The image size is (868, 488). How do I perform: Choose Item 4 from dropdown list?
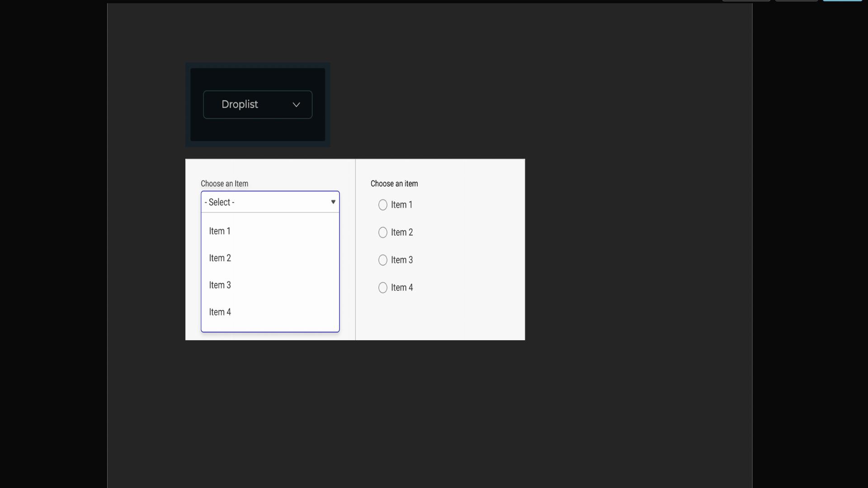pos(270,312)
